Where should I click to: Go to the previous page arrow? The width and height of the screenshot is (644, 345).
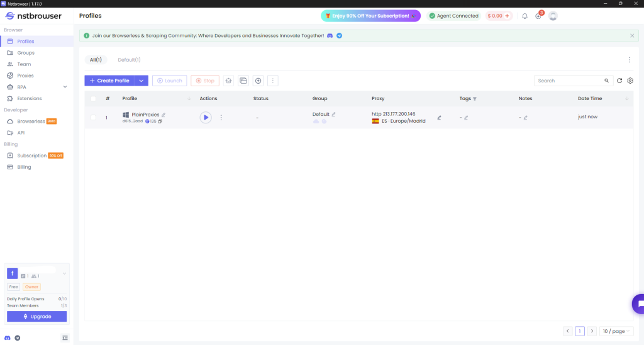tap(568, 331)
